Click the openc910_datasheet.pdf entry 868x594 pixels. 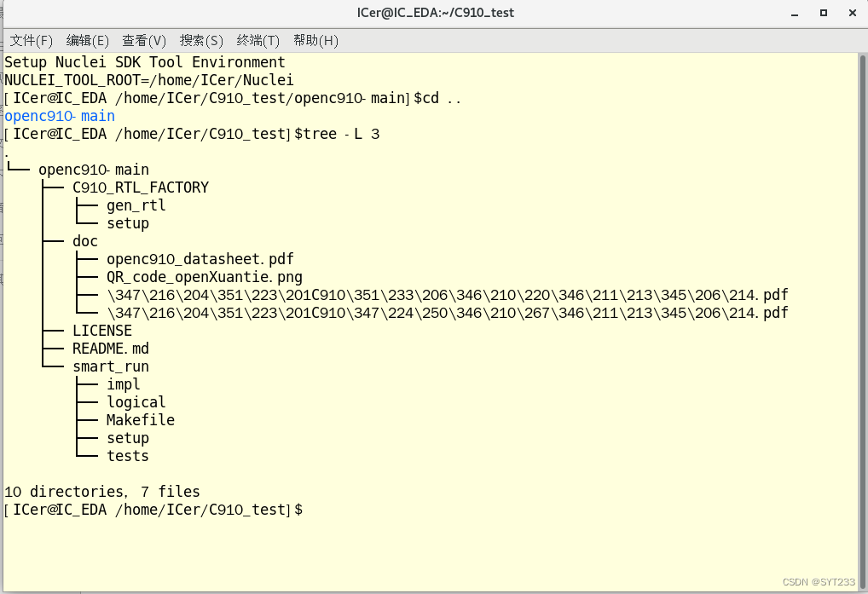click(200, 259)
